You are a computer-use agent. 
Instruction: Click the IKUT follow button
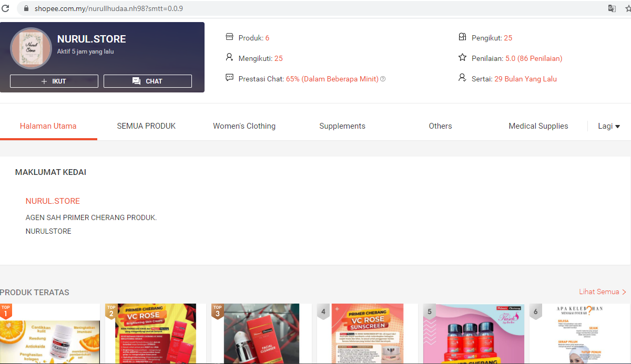click(54, 81)
